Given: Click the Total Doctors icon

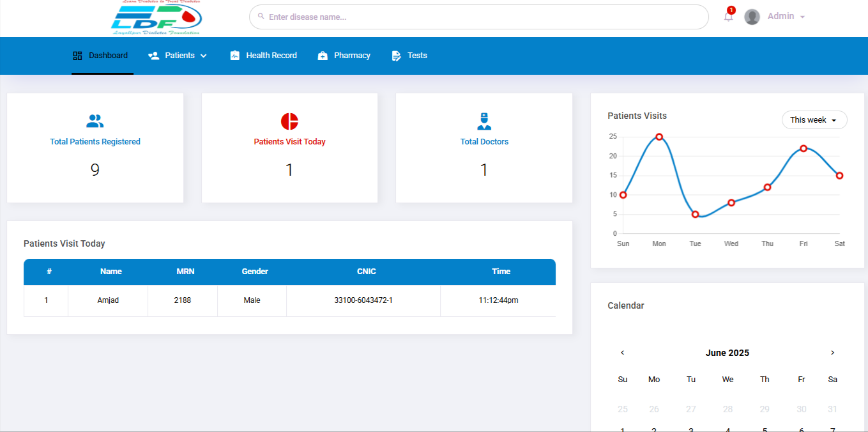Looking at the screenshot, I should point(484,121).
